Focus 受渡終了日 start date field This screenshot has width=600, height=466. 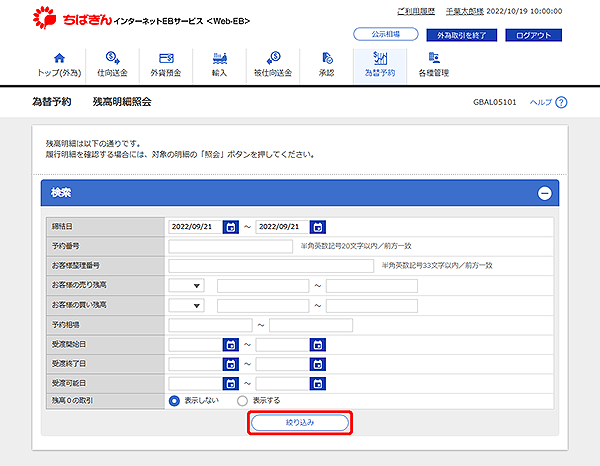coord(196,364)
